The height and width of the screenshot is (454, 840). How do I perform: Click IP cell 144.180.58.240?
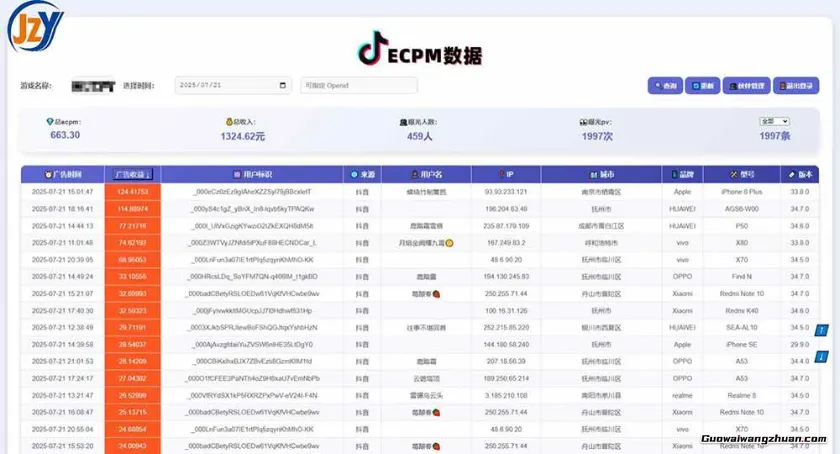pos(506,345)
